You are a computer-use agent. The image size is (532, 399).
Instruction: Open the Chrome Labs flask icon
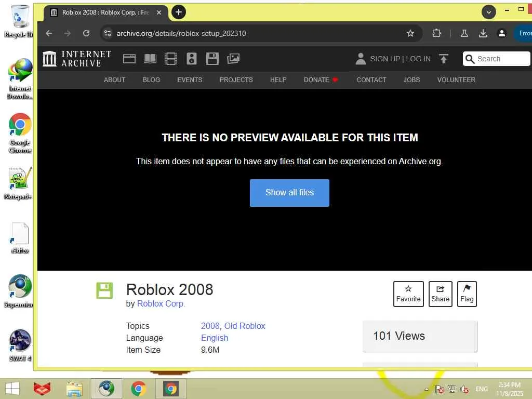(x=464, y=33)
